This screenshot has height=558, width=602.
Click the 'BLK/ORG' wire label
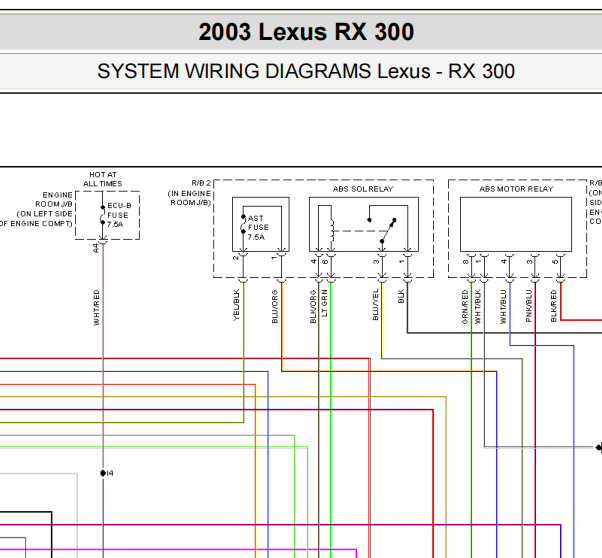click(x=313, y=306)
